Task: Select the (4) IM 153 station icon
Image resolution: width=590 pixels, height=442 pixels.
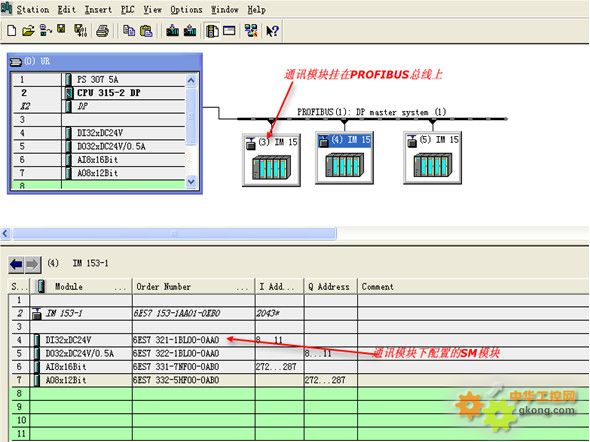Action: pyautogui.click(x=344, y=158)
